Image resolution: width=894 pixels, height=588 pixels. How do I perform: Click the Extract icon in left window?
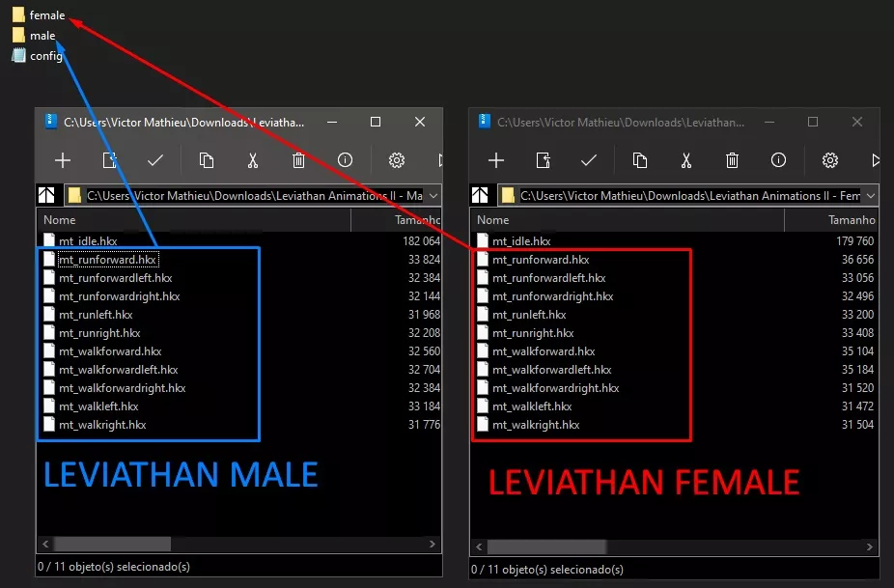(x=109, y=160)
